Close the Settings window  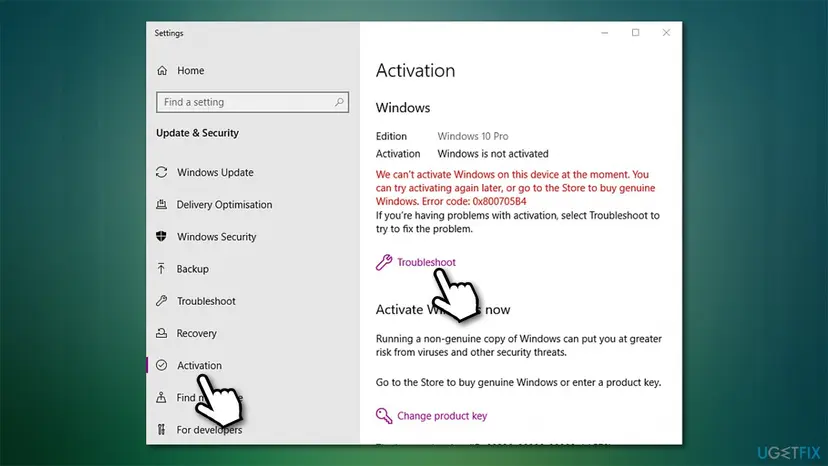click(x=666, y=33)
